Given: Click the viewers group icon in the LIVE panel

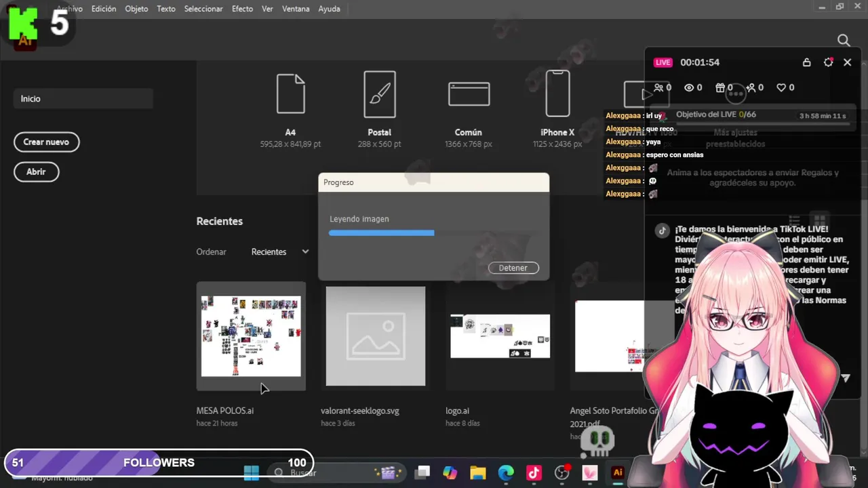Looking at the screenshot, I should coord(658,87).
